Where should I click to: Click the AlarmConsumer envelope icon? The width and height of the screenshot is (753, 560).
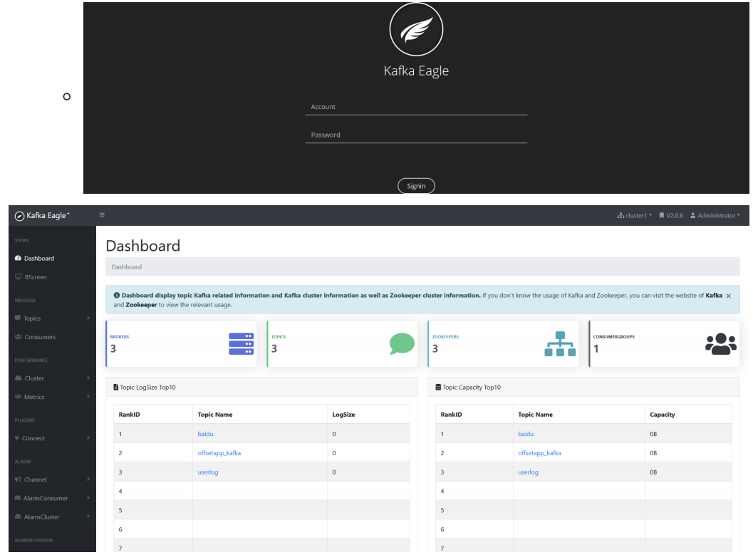pos(17,498)
